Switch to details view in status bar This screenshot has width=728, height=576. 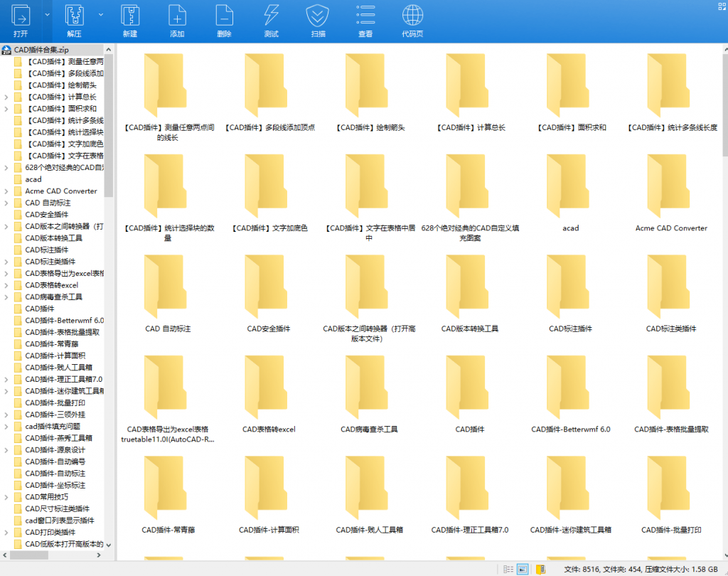pos(508,569)
